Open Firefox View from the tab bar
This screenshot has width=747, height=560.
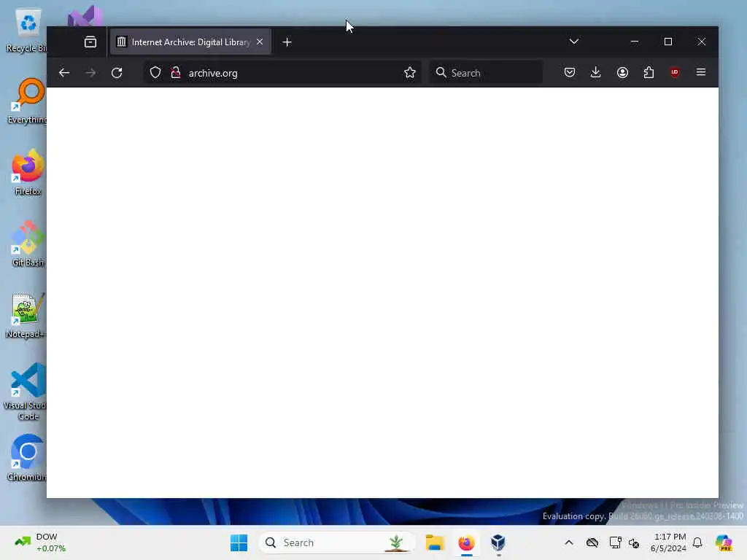click(x=90, y=42)
